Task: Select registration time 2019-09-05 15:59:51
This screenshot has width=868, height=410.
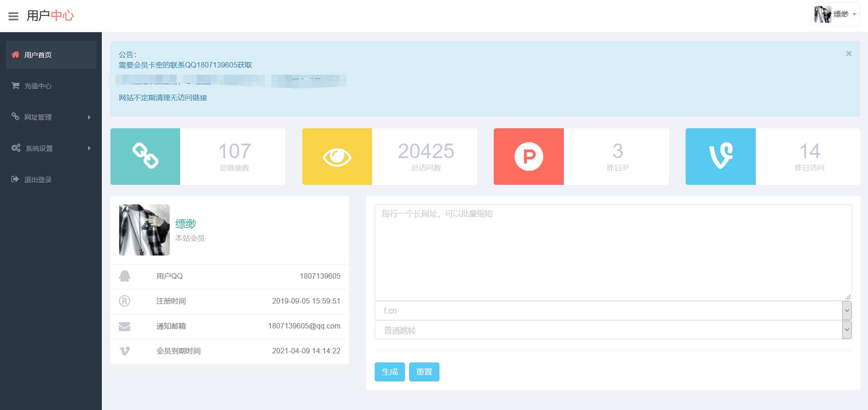Action: click(x=306, y=301)
